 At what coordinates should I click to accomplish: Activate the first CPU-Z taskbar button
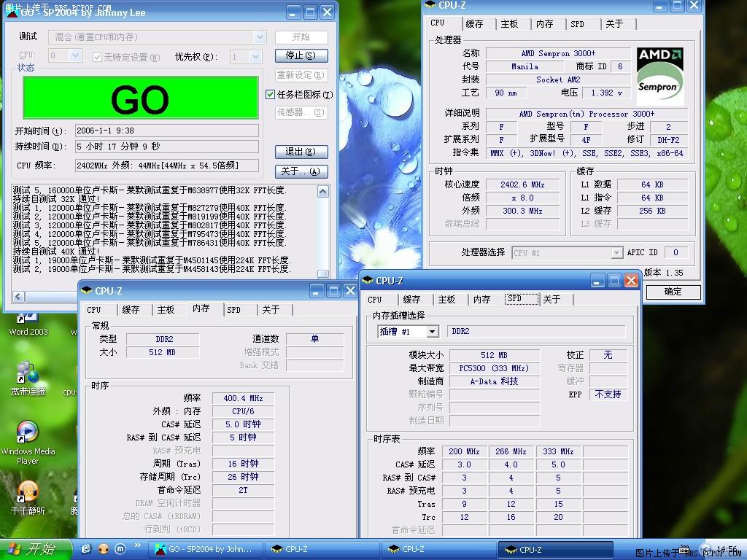pos(322,549)
